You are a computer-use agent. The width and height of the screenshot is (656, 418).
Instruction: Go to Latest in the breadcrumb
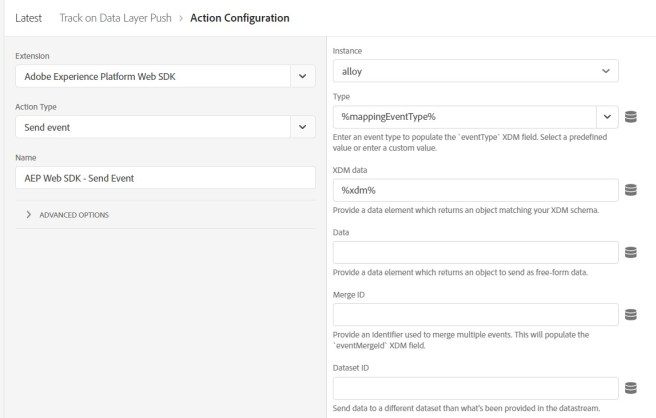(x=28, y=18)
